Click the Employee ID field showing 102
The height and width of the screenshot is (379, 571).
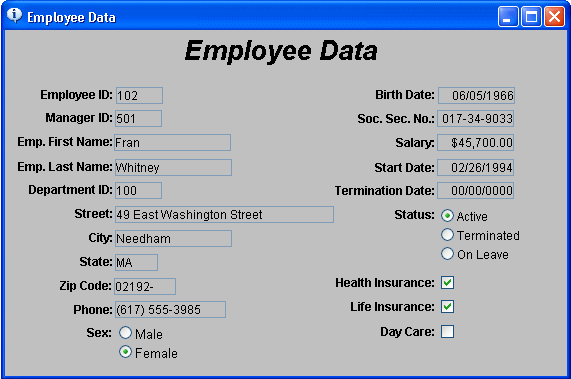[139, 95]
